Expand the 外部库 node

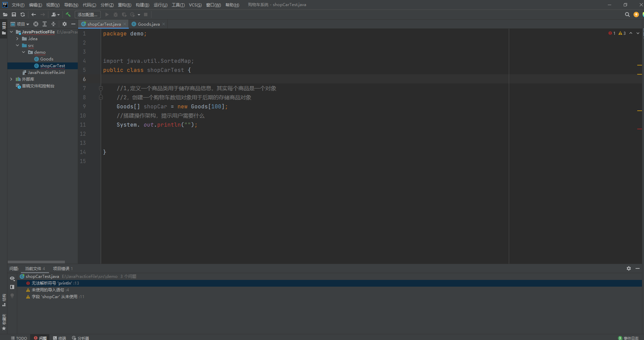[x=11, y=79]
